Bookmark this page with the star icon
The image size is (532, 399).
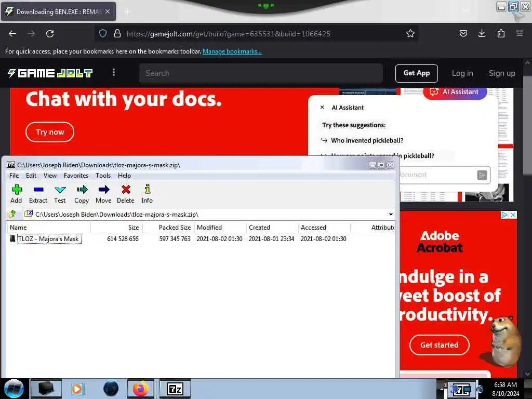pyautogui.click(x=410, y=33)
